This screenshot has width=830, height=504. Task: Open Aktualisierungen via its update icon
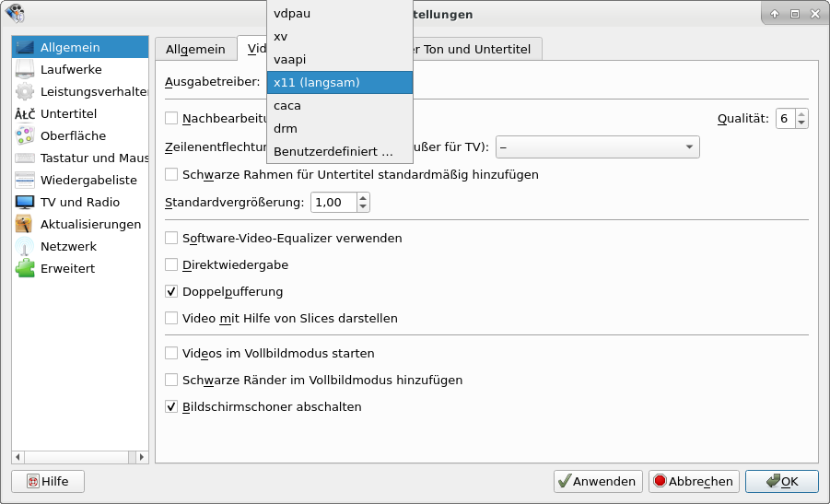click(x=25, y=225)
